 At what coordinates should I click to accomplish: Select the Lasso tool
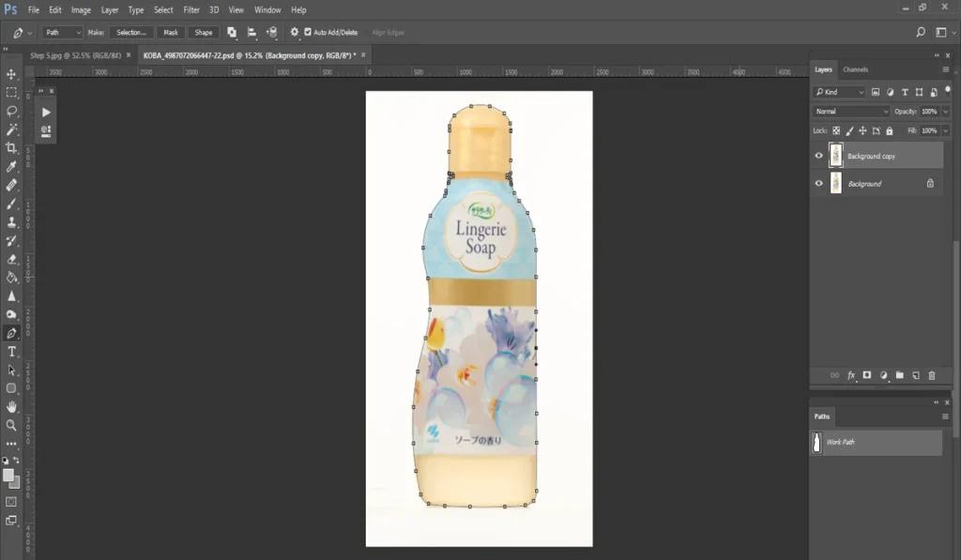point(11,111)
